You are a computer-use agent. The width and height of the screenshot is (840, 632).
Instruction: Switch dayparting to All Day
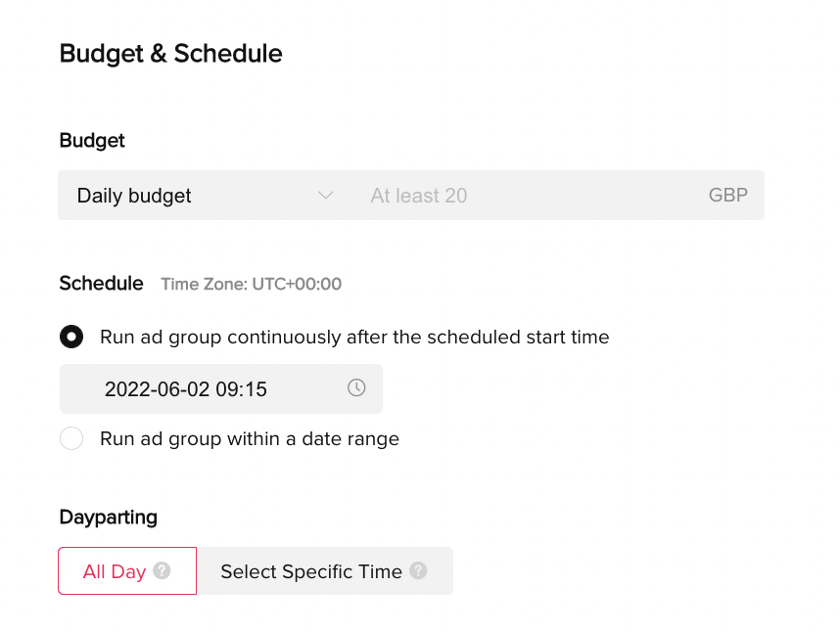pyautogui.click(x=115, y=571)
